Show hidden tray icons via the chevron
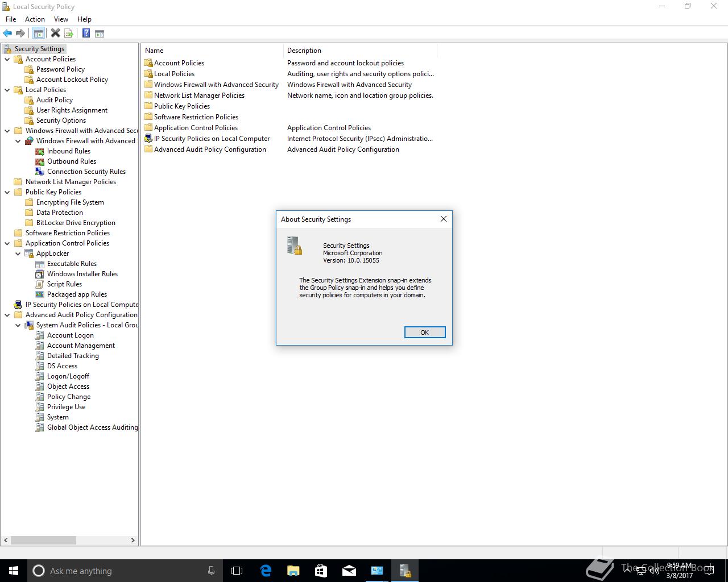The image size is (728, 582). (x=627, y=571)
